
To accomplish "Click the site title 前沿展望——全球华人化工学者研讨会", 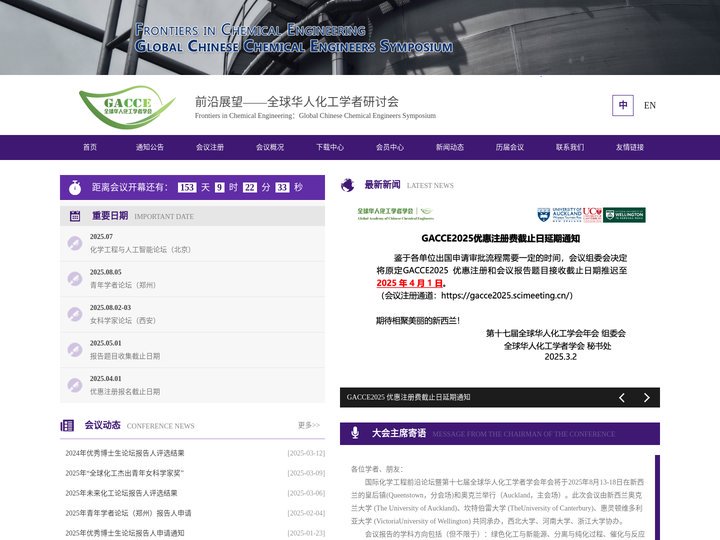I will 297,101.
